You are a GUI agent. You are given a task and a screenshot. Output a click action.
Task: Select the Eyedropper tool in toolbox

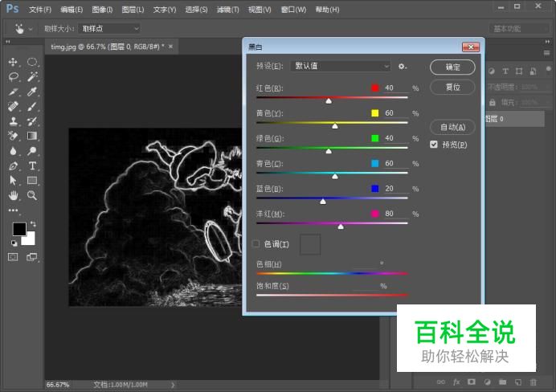click(32, 92)
